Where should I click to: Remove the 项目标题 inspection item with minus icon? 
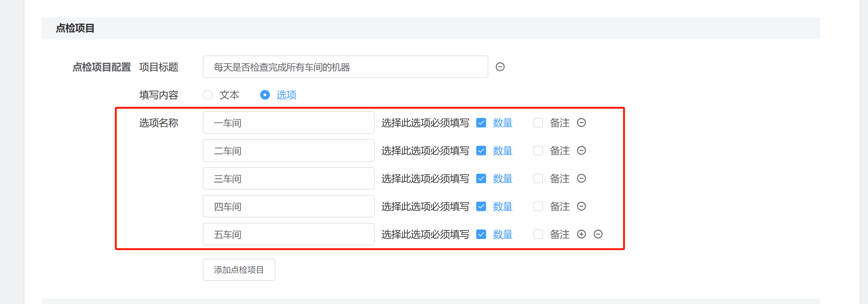[500, 67]
